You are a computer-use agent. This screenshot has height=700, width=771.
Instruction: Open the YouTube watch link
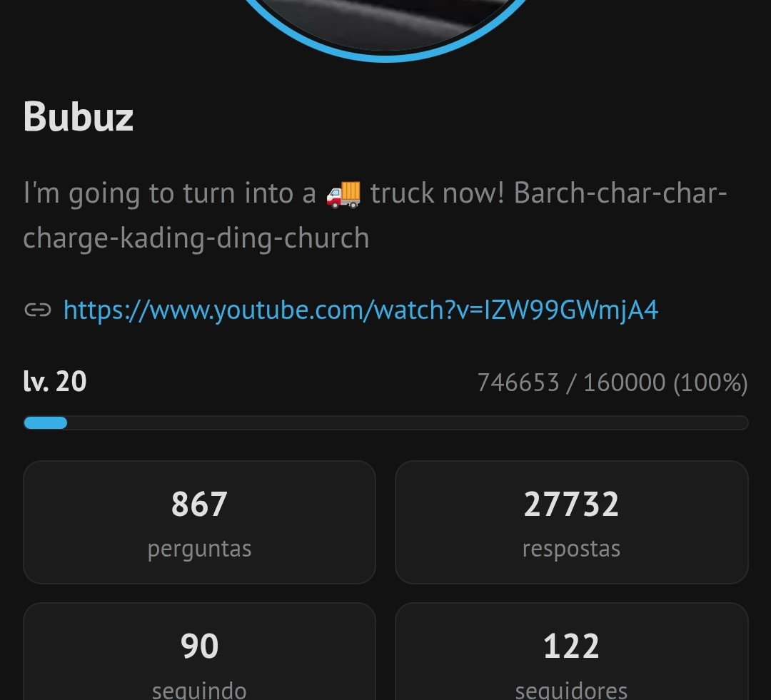(361, 310)
